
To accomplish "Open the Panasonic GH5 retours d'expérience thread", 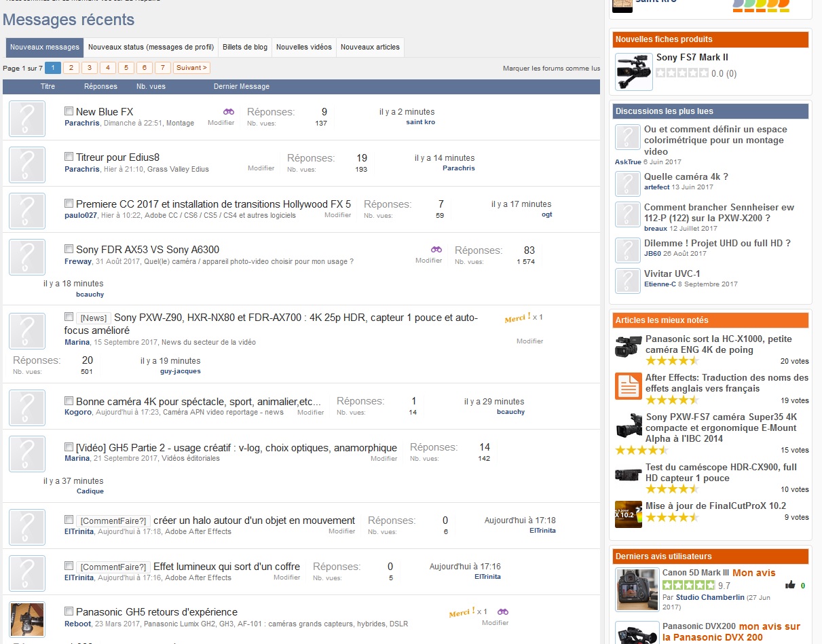I will (157, 612).
